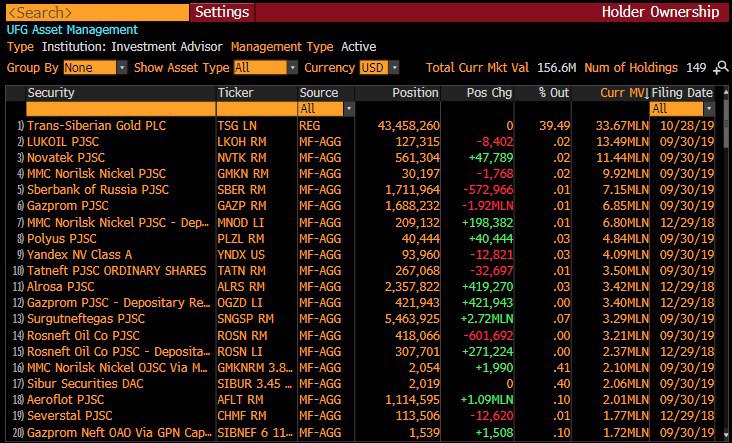Click the UFG Asset Management holder name

[x=72, y=30]
